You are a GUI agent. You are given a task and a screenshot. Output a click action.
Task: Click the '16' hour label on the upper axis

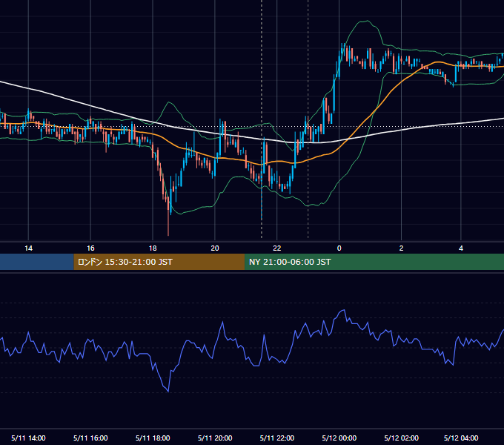point(90,248)
